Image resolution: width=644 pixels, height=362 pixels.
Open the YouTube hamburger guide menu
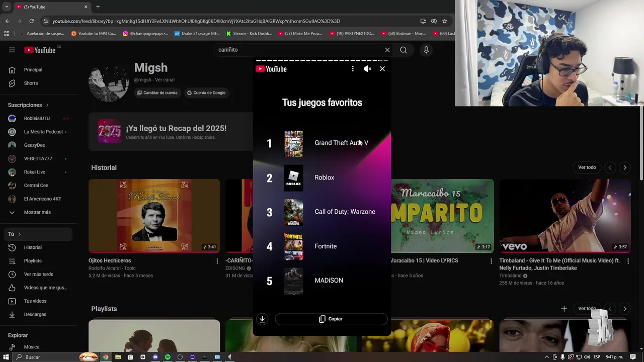coord(12,50)
